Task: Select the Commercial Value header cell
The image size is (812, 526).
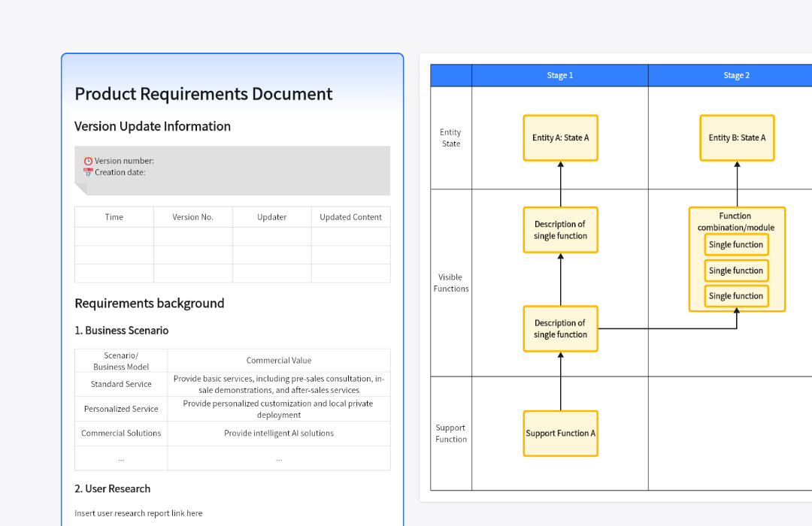Action: point(279,361)
